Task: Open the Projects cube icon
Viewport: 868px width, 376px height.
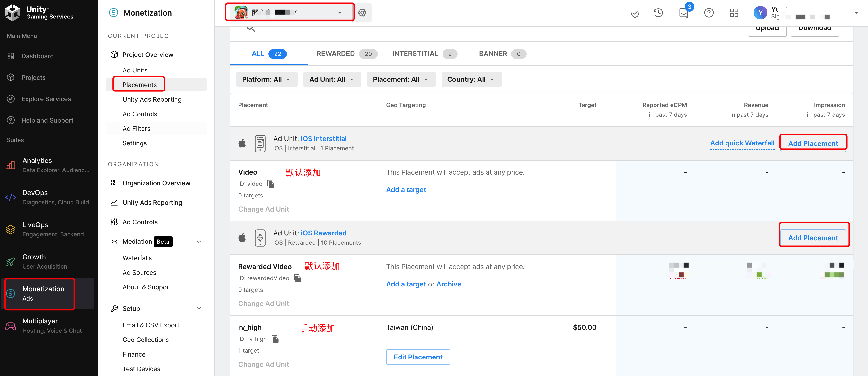Action: pyautogui.click(x=11, y=77)
